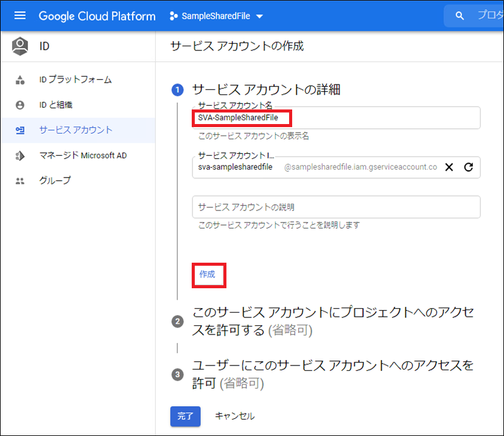Click the ID shield icon in the sidebar header
This screenshot has height=436, width=504.
[20, 46]
